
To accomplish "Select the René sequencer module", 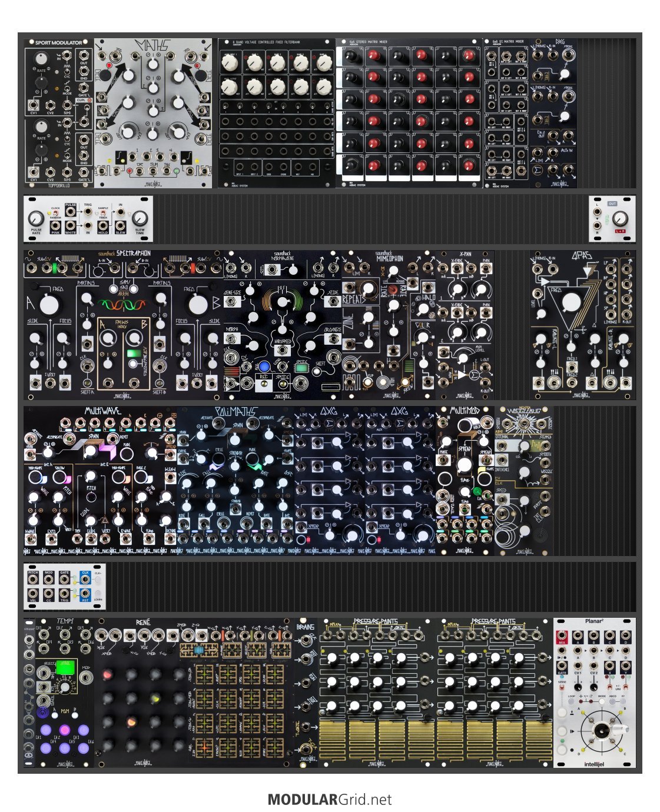I will click(x=194, y=693).
